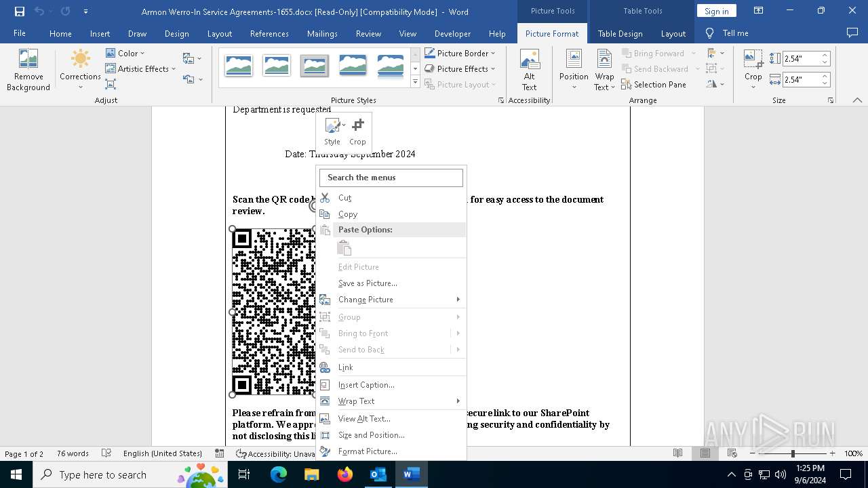The image size is (868, 488).
Task: Expand Wrap Text context submenu
Action: (392, 401)
